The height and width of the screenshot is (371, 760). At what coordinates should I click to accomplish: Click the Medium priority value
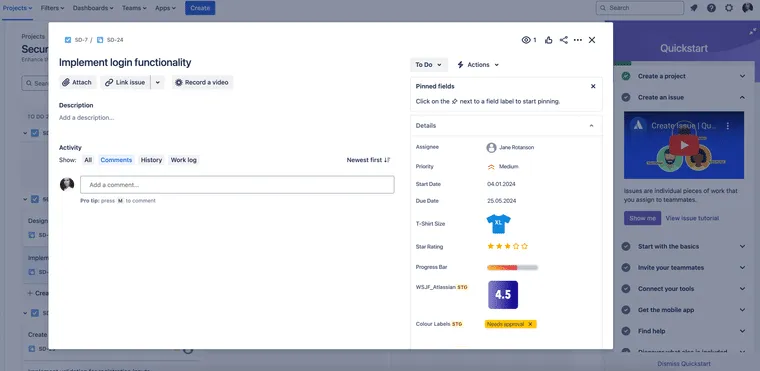503,167
